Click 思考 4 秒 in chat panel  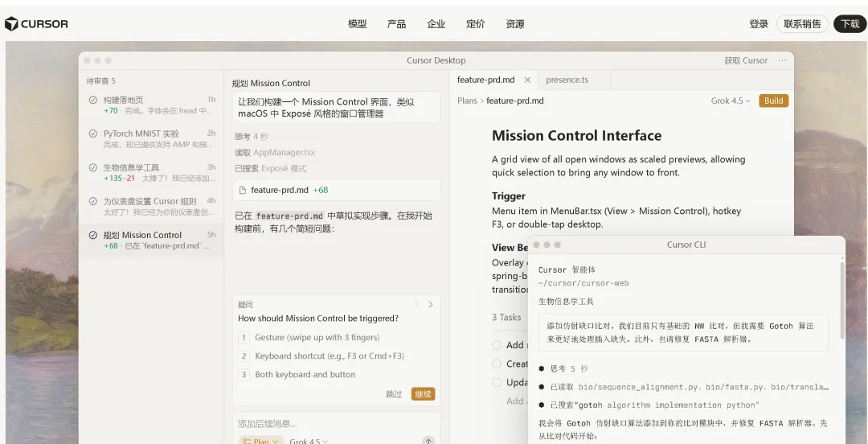click(x=252, y=137)
